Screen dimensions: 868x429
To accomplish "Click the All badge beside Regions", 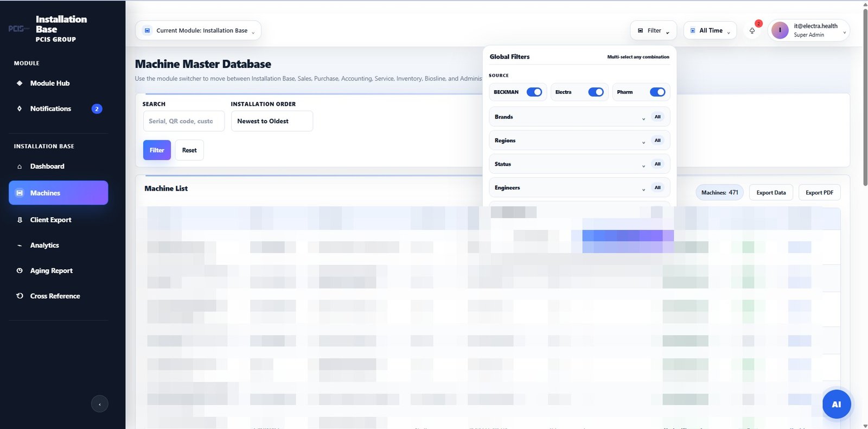I will 658,140.
